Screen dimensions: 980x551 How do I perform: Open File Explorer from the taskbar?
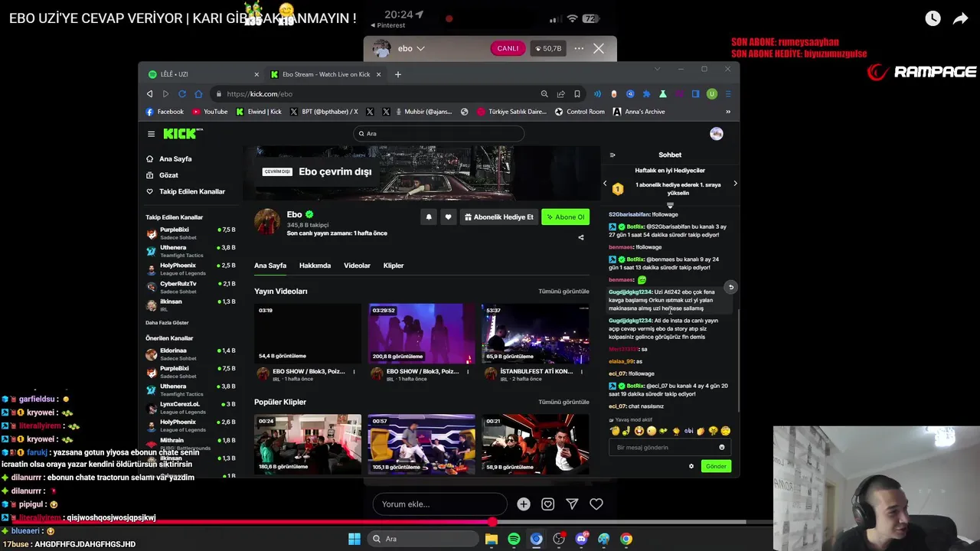point(492,539)
